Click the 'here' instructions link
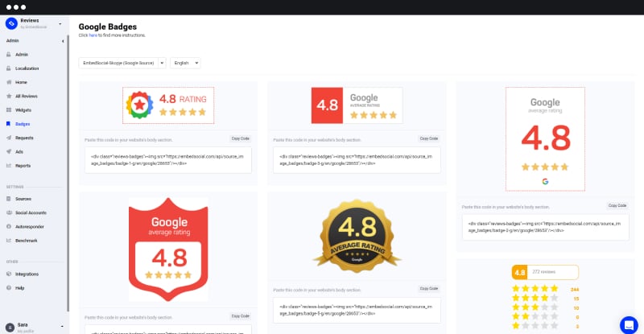The height and width of the screenshot is (334, 644). 93,35
